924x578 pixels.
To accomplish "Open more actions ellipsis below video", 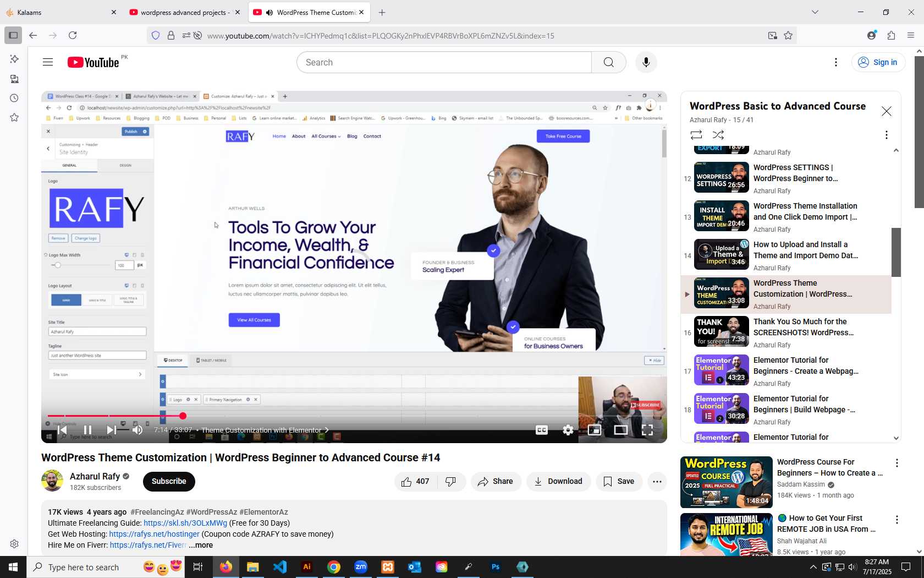I will (657, 481).
